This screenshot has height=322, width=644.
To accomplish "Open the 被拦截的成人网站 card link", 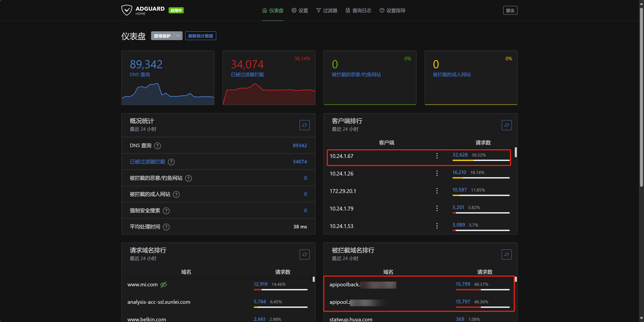I will [452, 74].
